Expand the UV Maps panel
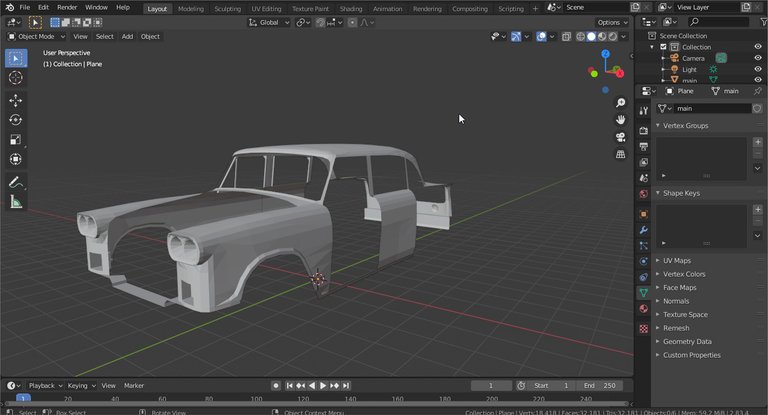 (x=677, y=261)
